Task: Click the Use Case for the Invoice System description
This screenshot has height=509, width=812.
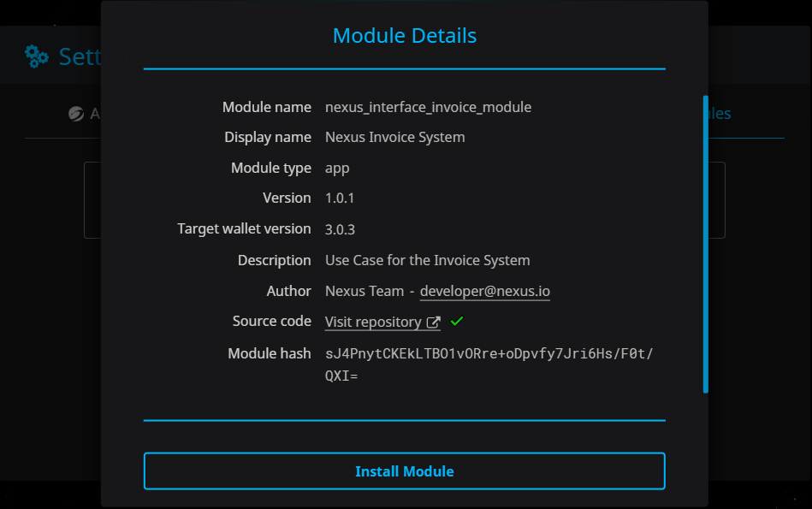Action: pos(427,260)
